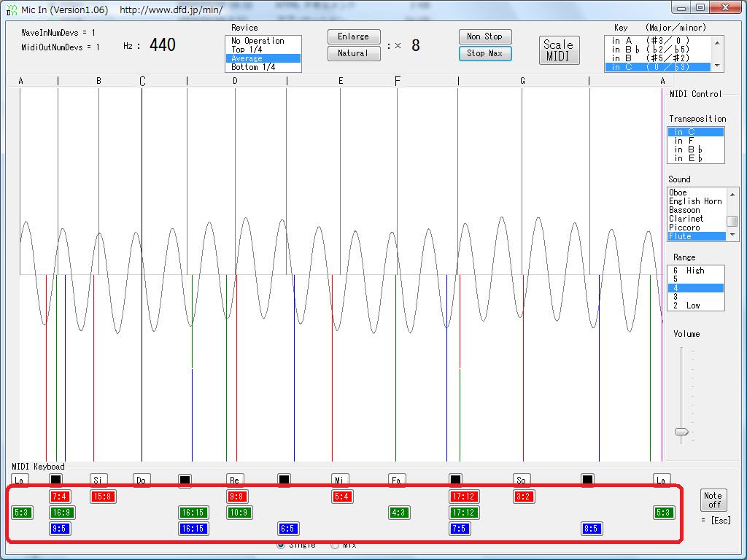Image resolution: width=747 pixels, height=560 pixels.
Task: Click the red 5:4 ratio button
Action: click(342, 497)
